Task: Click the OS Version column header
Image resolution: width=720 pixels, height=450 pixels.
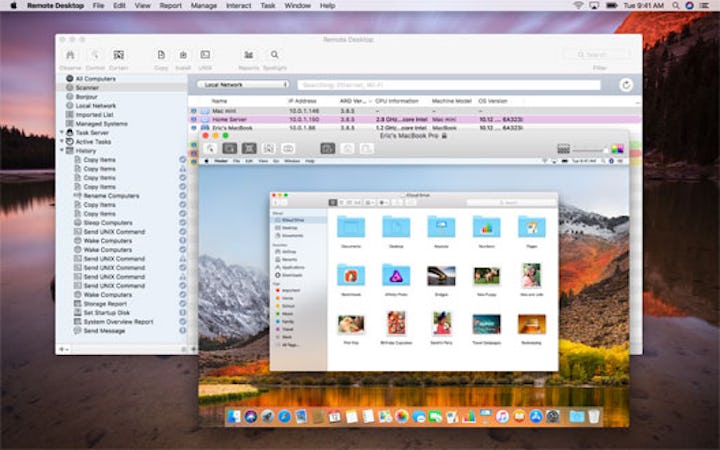Action: tap(493, 101)
